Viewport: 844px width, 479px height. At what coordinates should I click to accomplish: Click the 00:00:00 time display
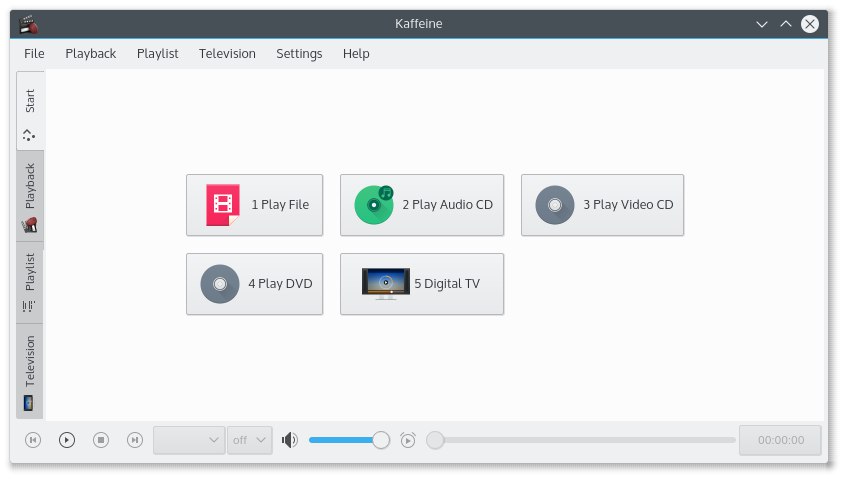[780, 440]
